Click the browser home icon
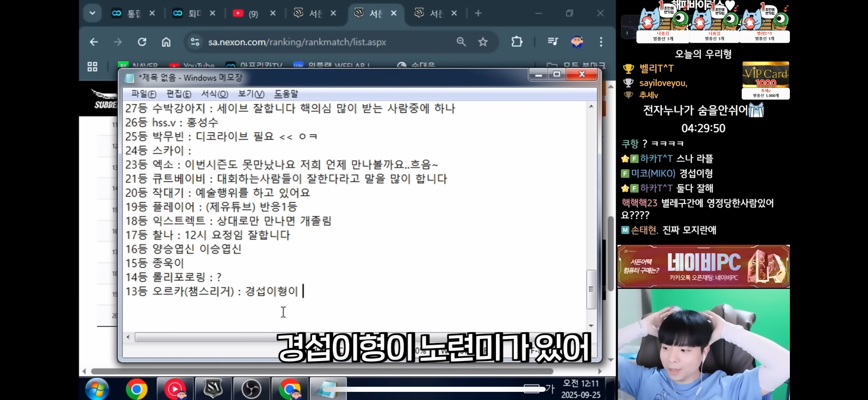The width and height of the screenshot is (868, 400). 166,42
